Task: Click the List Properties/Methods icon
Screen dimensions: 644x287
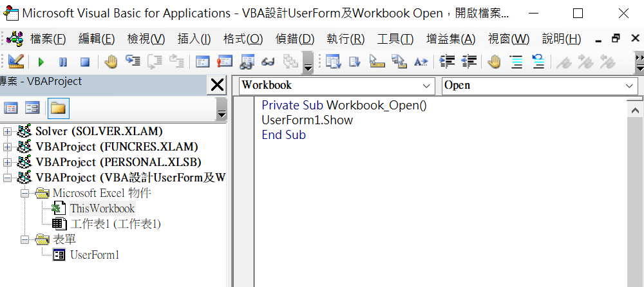Action: pos(333,62)
